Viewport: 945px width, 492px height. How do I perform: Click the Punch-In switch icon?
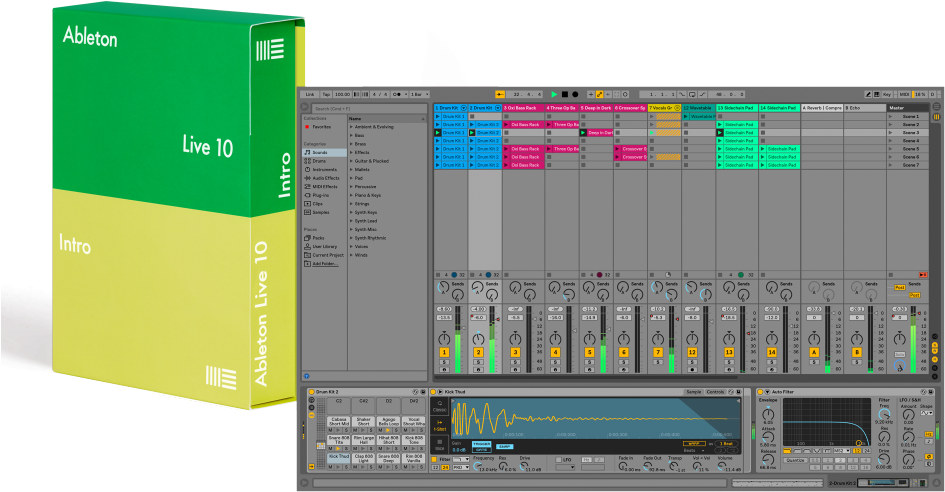[x=682, y=94]
